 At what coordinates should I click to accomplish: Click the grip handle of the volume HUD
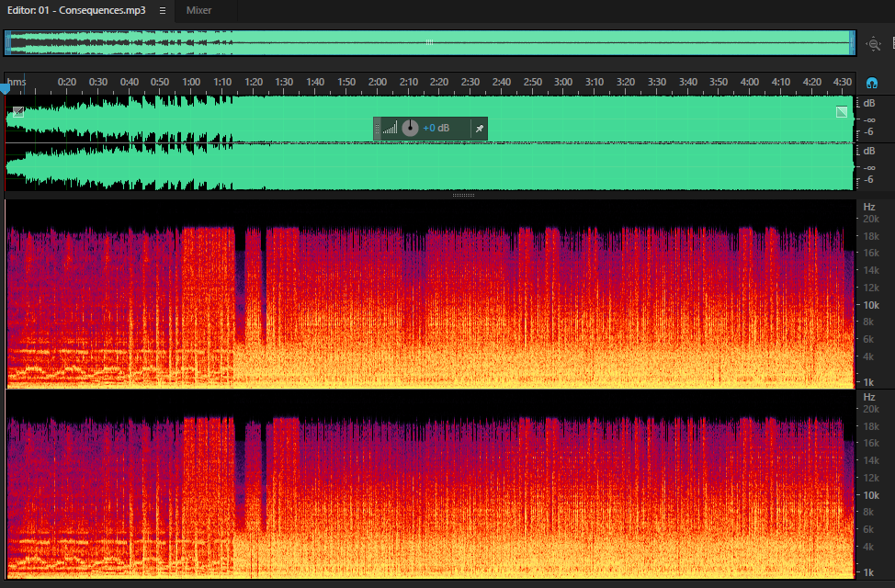pos(377,129)
